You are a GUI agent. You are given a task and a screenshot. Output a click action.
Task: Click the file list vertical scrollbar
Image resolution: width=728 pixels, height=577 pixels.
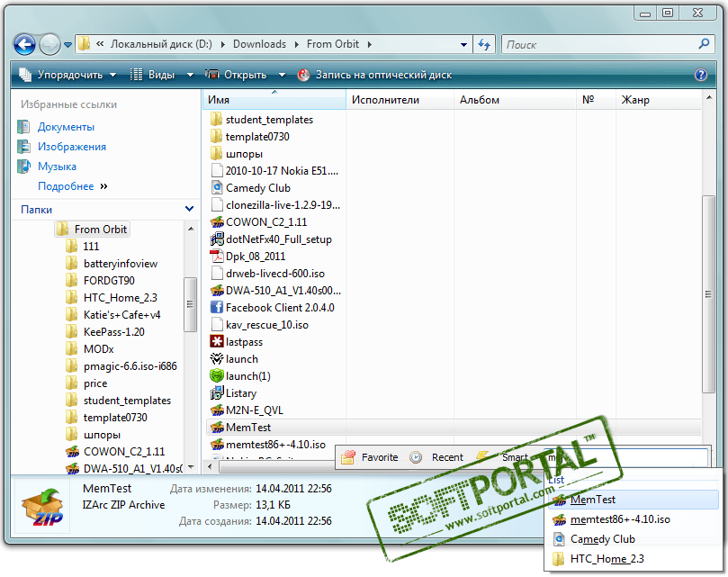(708, 294)
